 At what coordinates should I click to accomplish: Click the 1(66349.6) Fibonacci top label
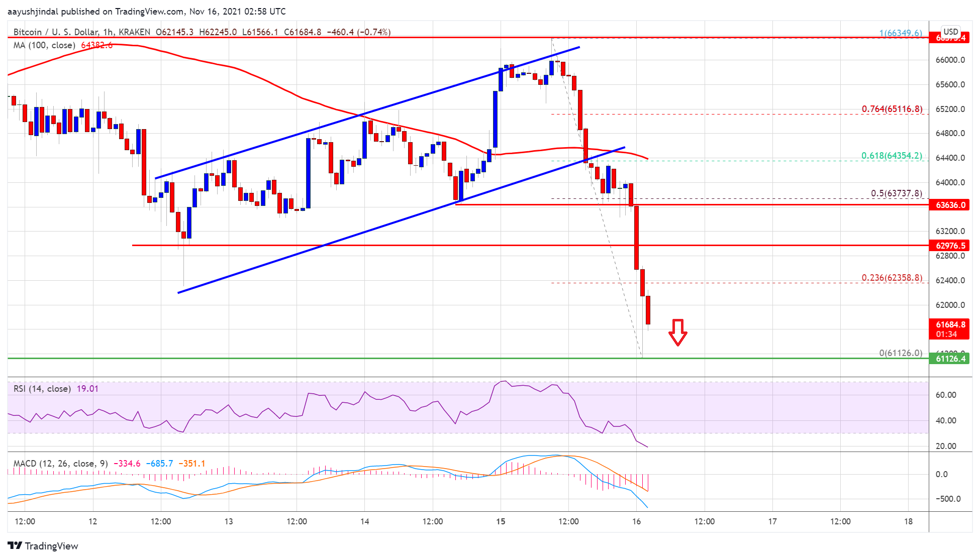[x=900, y=33]
